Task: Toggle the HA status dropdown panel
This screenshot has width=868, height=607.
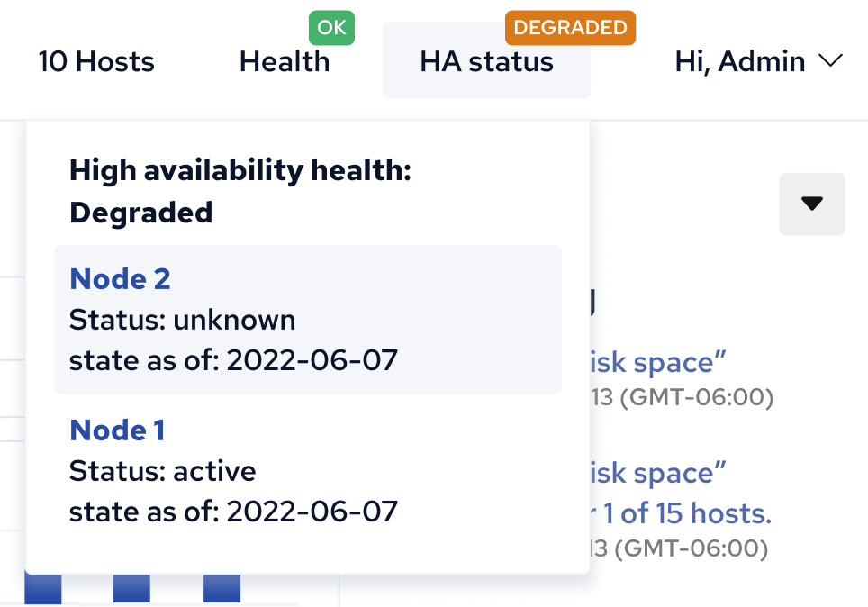Action: (x=486, y=61)
